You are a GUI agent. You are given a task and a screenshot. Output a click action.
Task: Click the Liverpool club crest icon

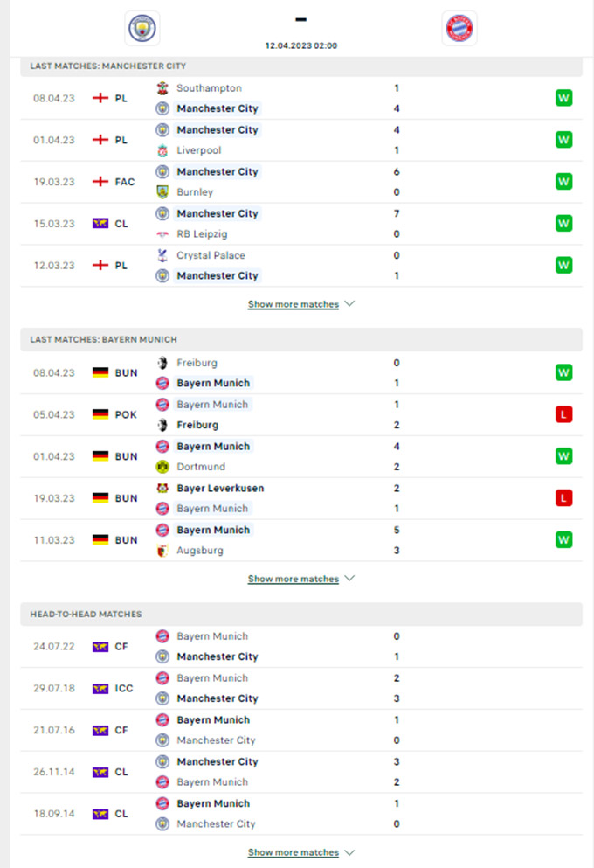(x=162, y=150)
